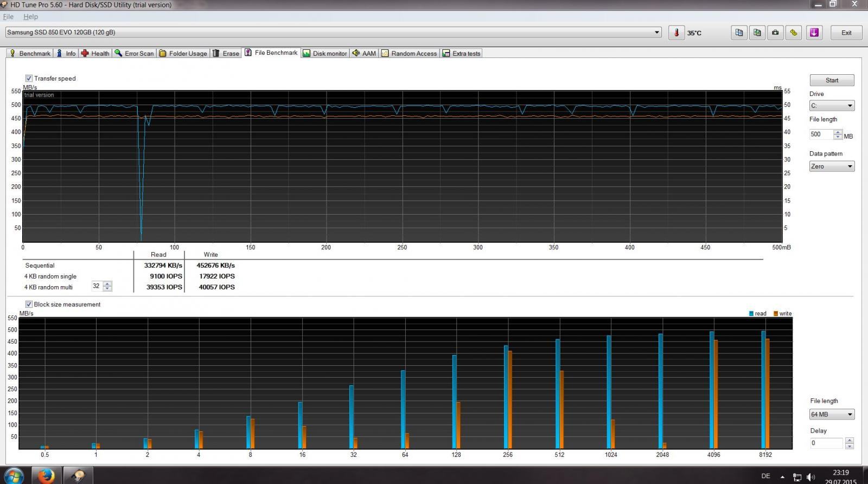Decrease the 4 KB random multi queue value
The height and width of the screenshot is (484, 868).
(107, 288)
